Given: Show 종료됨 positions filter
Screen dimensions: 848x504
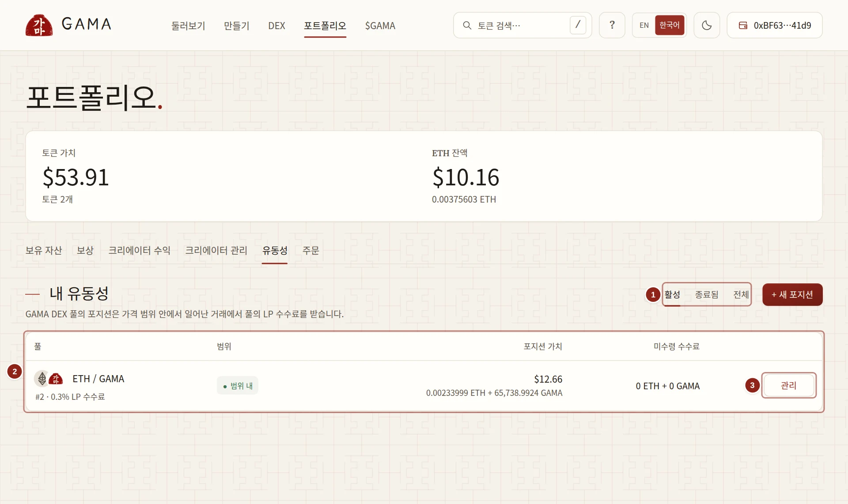Looking at the screenshot, I should [x=706, y=294].
